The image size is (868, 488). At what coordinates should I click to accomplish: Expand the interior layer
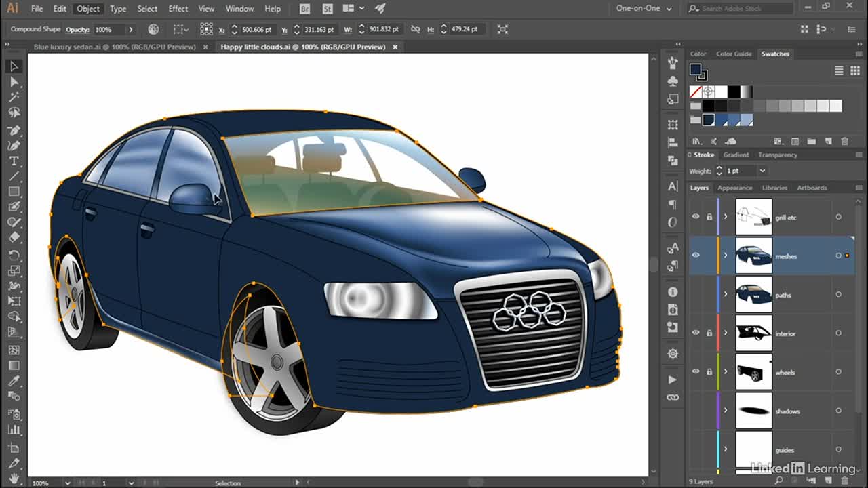pos(726,333)
